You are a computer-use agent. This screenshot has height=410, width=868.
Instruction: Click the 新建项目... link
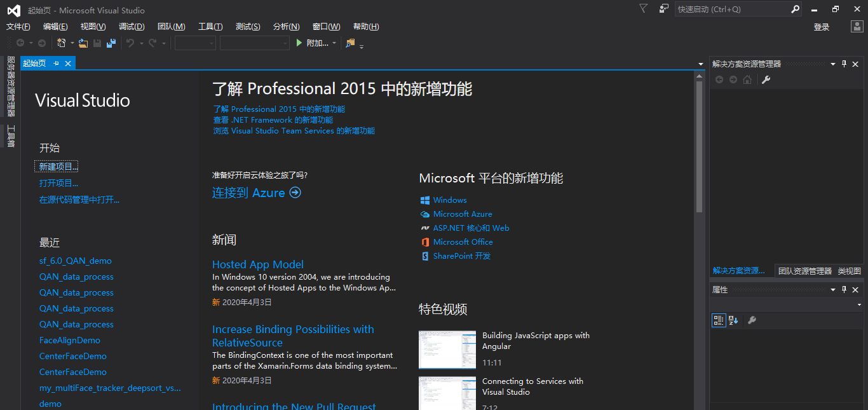pos(58,167)
